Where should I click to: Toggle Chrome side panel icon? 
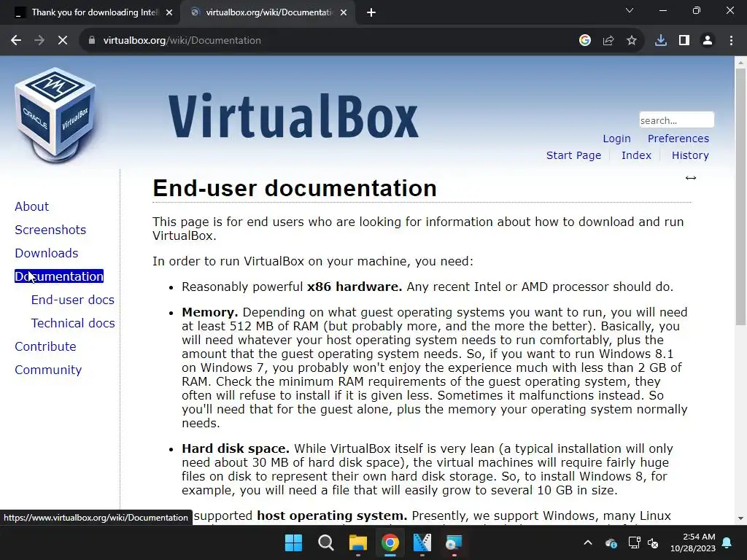[684, 41]
